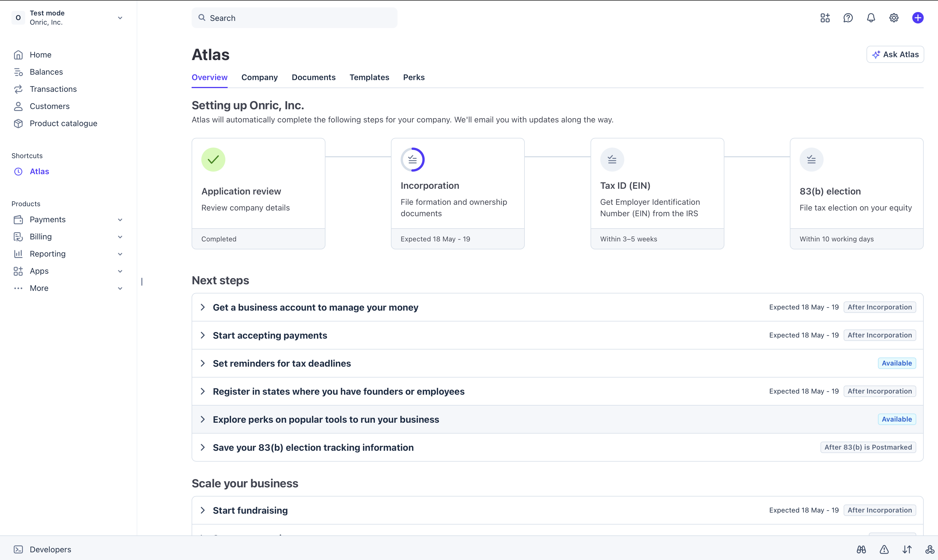
Task: Click 'Within 10 working days' text
Action: click(x=836, y=239)
